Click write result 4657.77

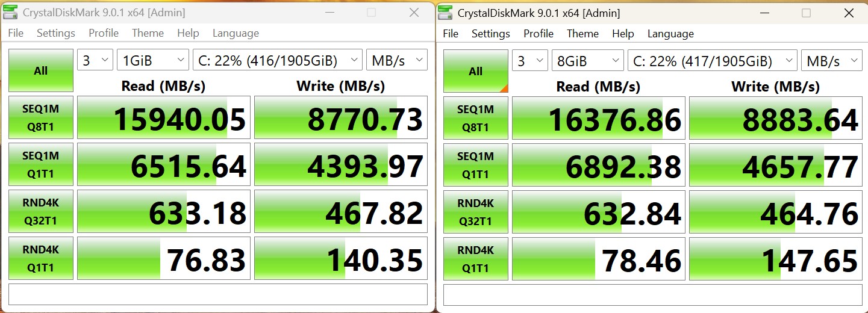(x=776, y=165)
